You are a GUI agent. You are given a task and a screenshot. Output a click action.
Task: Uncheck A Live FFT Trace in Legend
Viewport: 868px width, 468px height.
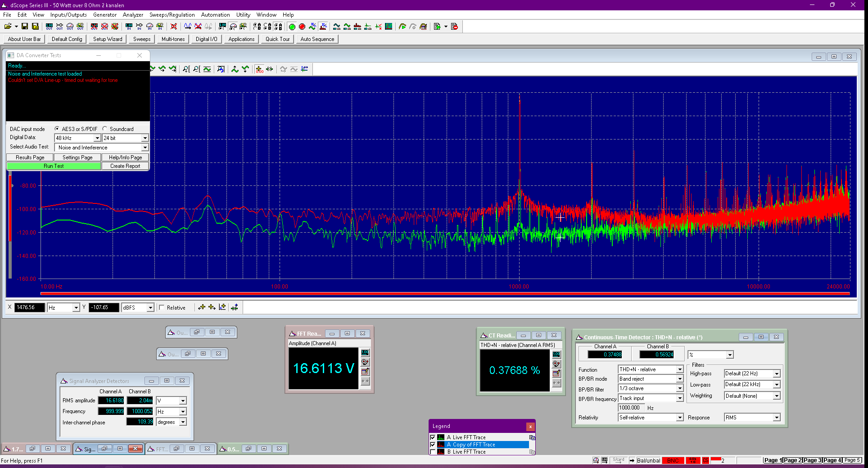click(433, 437)
